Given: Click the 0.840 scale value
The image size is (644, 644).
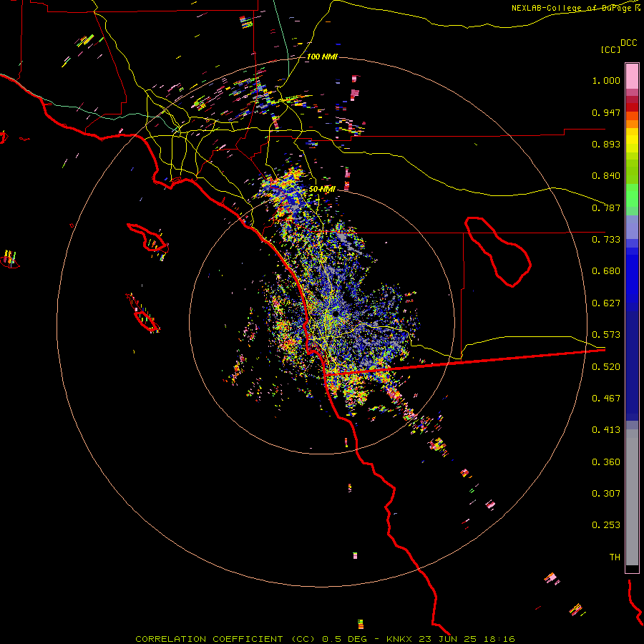Looking at the screenshot, I should pyautogui.click(x=606, y=176).
